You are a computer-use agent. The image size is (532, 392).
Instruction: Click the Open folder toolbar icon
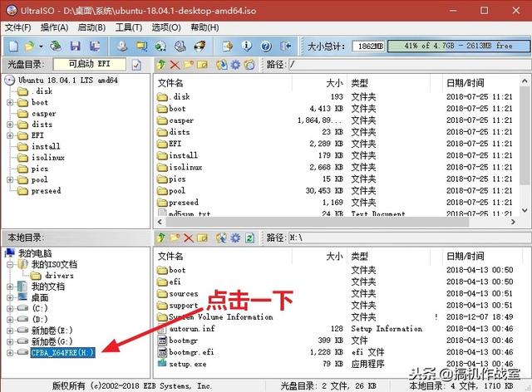[x=30, y=46]
